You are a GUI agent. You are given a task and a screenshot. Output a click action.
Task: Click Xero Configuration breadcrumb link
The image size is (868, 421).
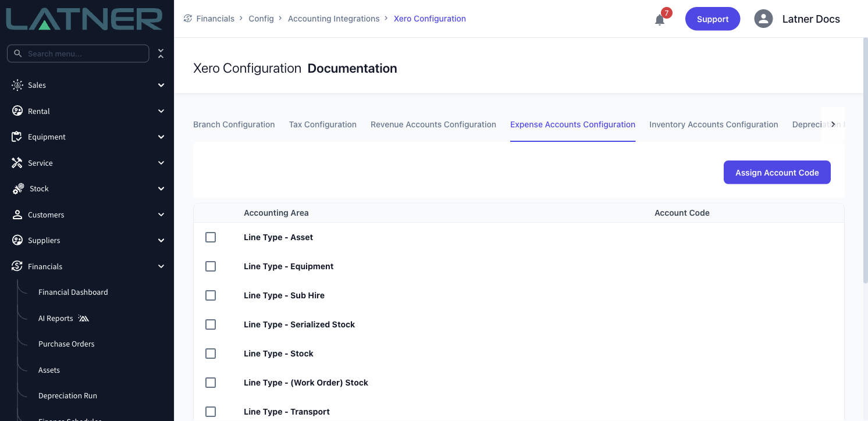point(430,19)
